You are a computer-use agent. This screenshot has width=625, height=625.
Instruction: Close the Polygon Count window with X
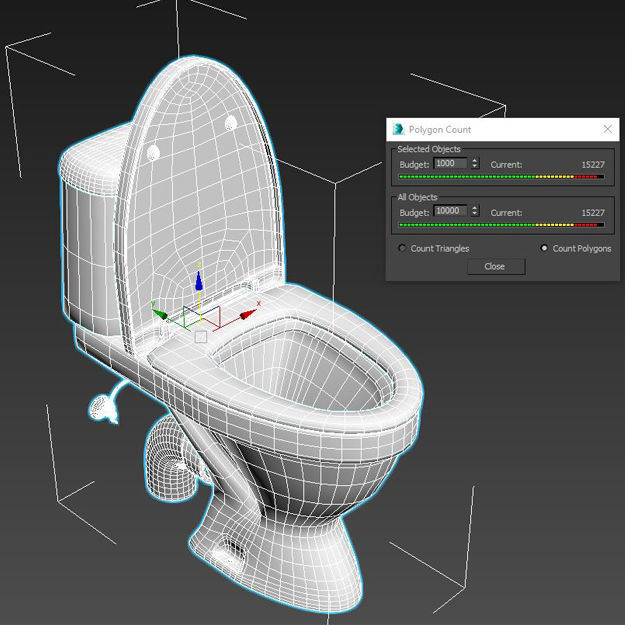[x=607, y=129]
